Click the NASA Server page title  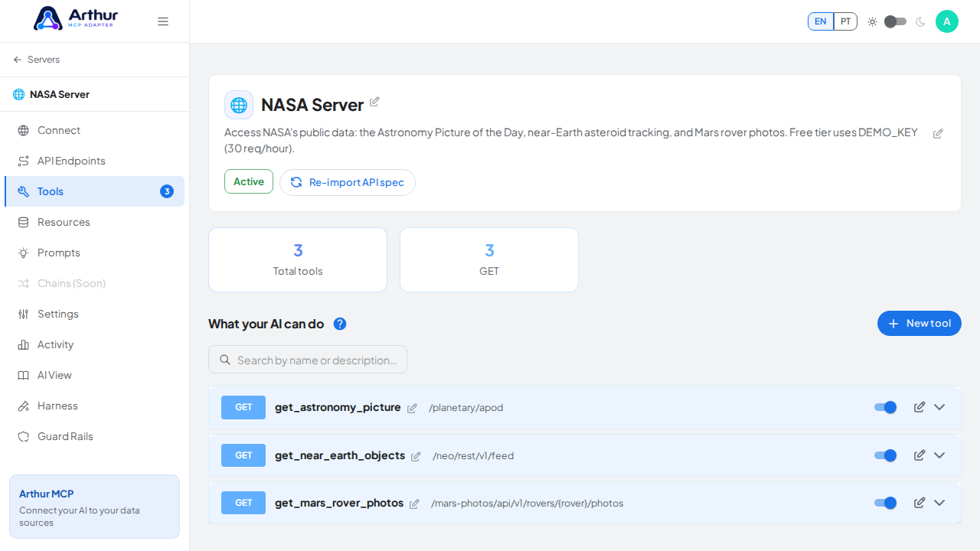pos(312,105)
